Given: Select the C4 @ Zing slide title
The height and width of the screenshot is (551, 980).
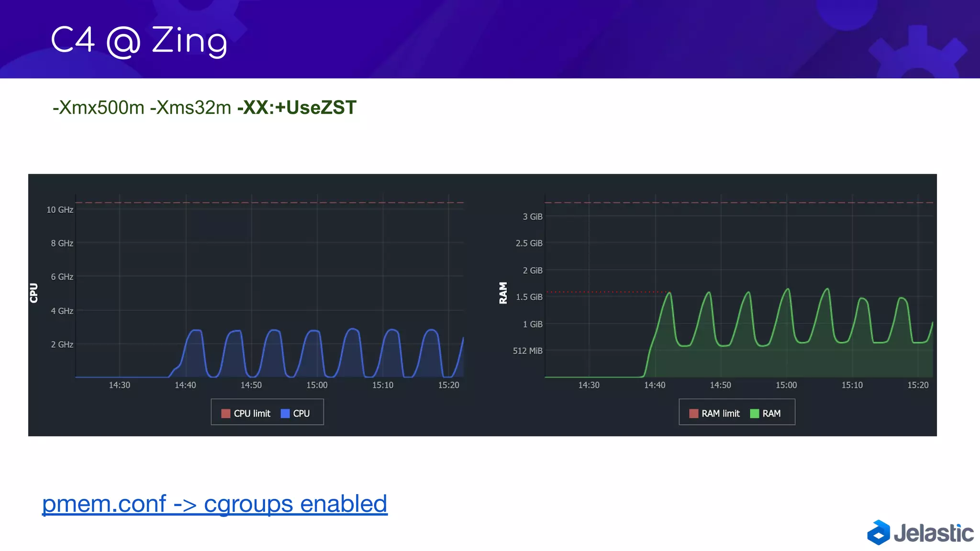Looking at the screenshot, I should [x=139, y=41].
